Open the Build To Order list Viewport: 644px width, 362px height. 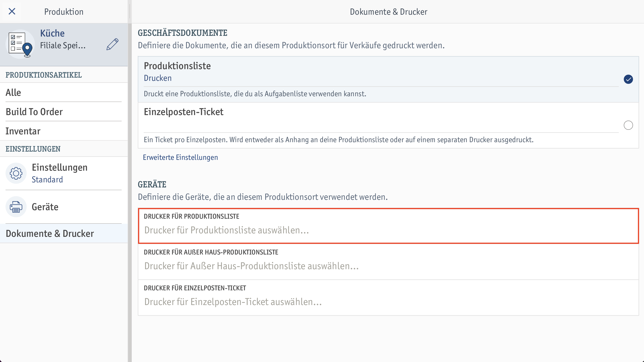pos(64,112)
